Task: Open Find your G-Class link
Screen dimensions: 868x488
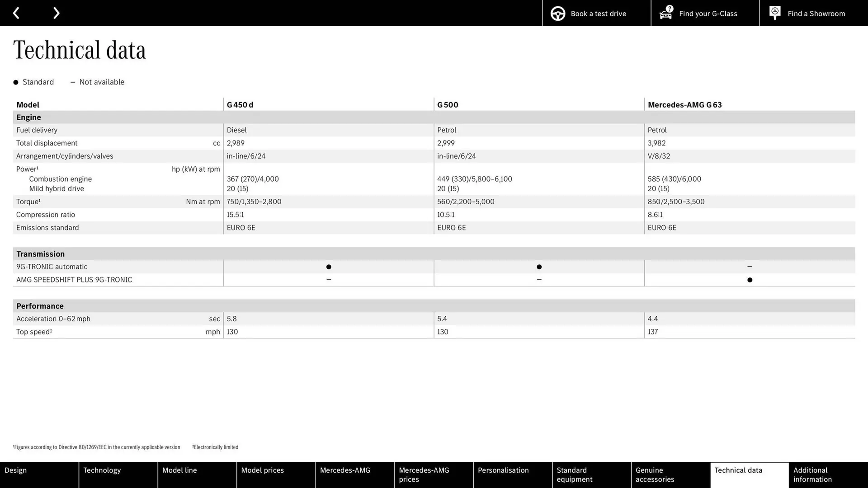Action: [x=708, y=14]
